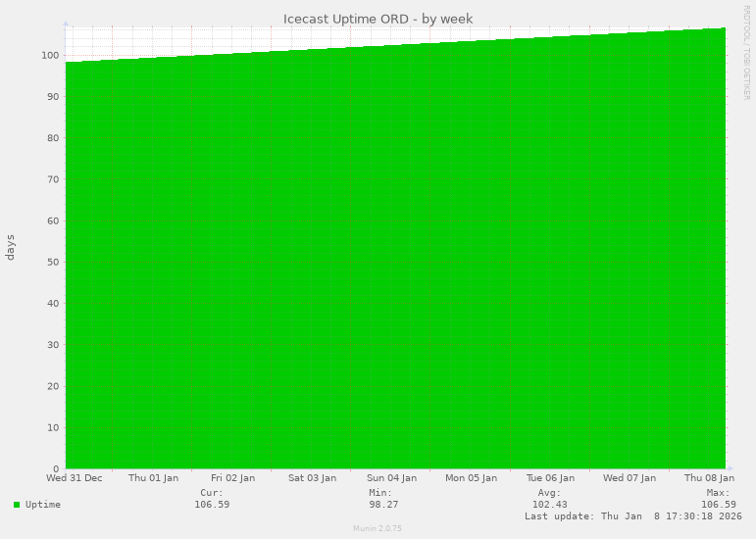Click the x-axis label "Thu 01 Jan"
756x539 pixels.
[x=153, y=478]
